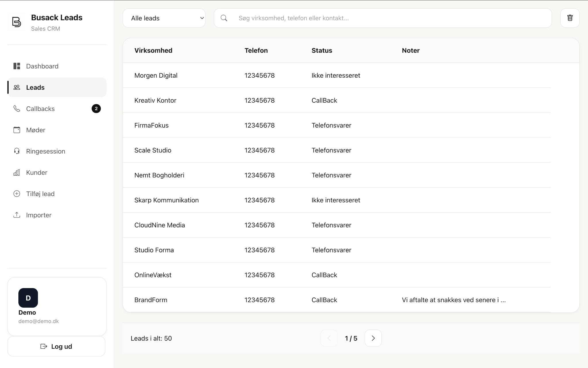Click the search magnifier icon

(224, 18)
